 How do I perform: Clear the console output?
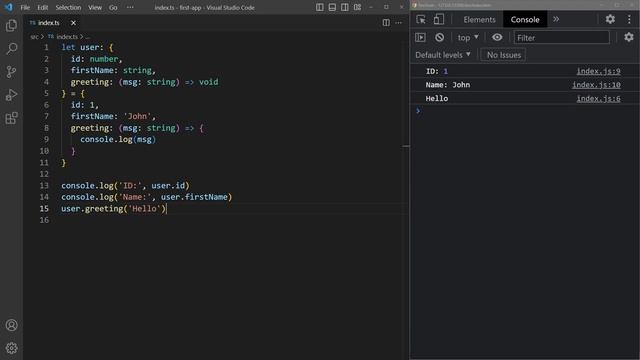(x=439, y=38)
